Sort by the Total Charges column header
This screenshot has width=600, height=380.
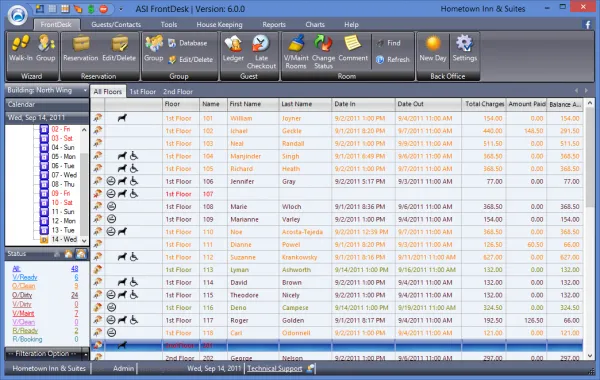(484, 104)
